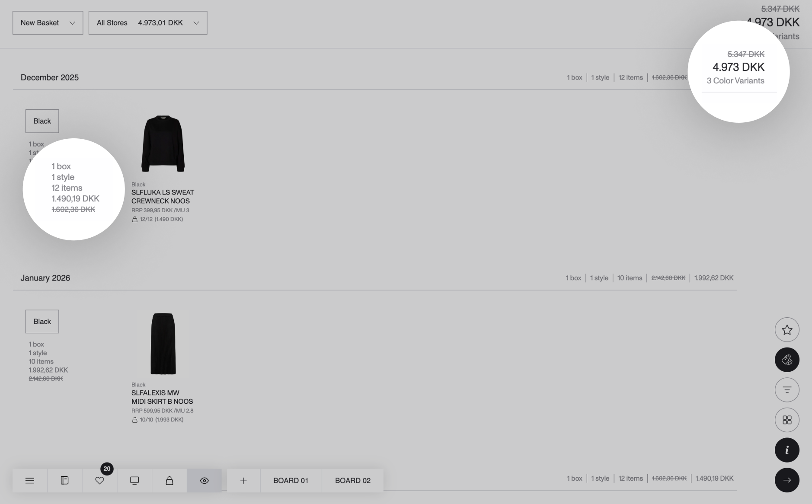Click the star favorites round button
This screenshot has width=812, height=504.
click(x=787, y=330)
